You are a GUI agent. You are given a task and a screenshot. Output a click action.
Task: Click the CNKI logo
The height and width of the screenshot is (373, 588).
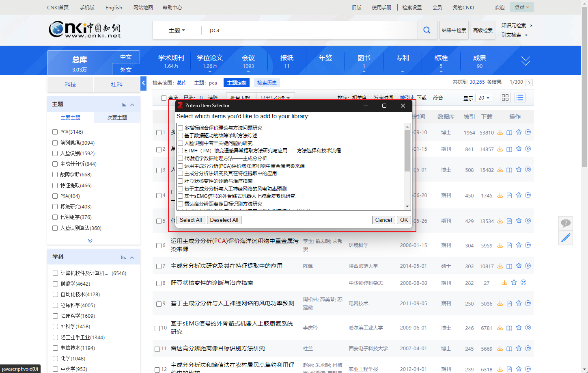[x=85, y=29]
